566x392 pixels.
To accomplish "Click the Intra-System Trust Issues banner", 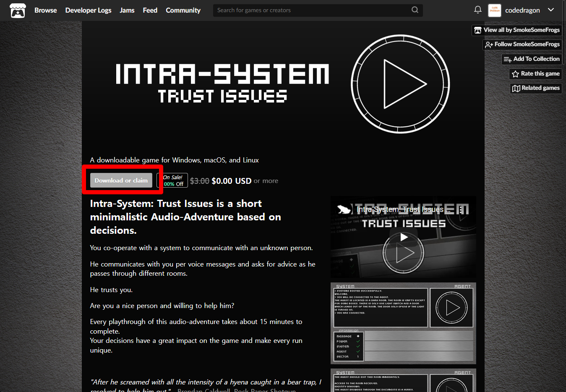I will click(x=283, y=84).
